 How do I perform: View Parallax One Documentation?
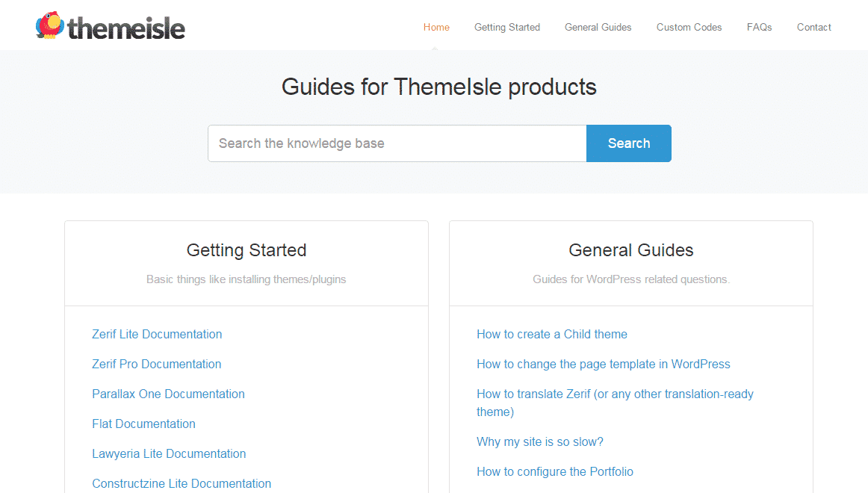[168, 394]
